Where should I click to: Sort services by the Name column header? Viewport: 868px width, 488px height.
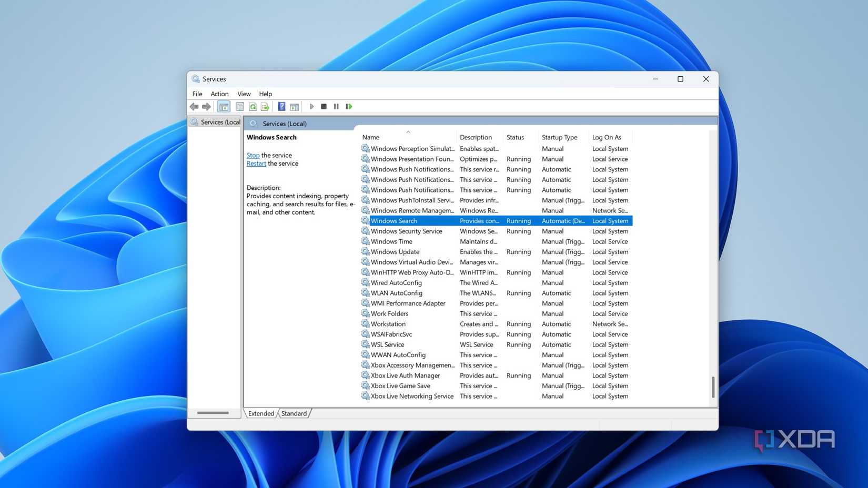coord(370,137)
